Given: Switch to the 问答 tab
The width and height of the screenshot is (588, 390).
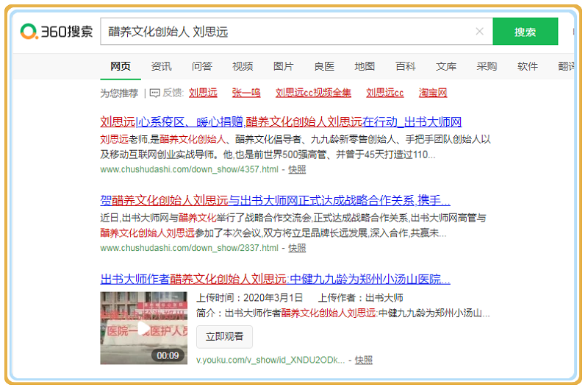Looking at the screenshot, I should (202, 66).
